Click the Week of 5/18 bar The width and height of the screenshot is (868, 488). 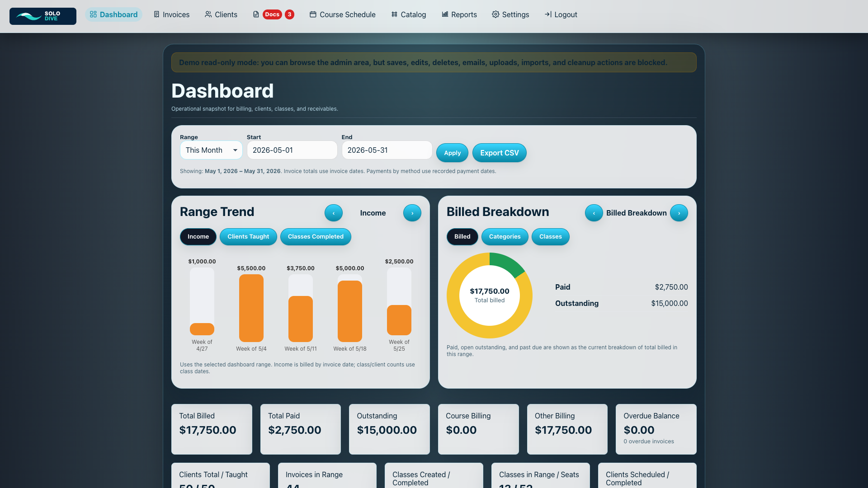coord(350,311)
